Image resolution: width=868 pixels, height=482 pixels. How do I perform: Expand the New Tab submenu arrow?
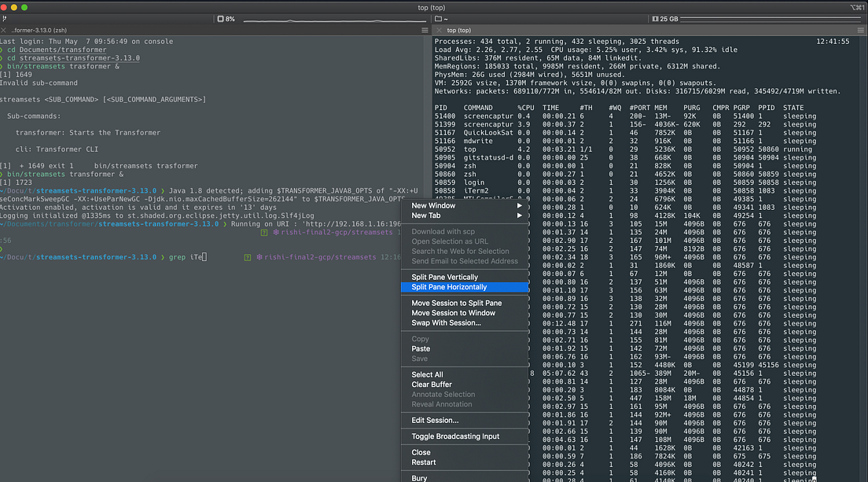tap(519, 215)
